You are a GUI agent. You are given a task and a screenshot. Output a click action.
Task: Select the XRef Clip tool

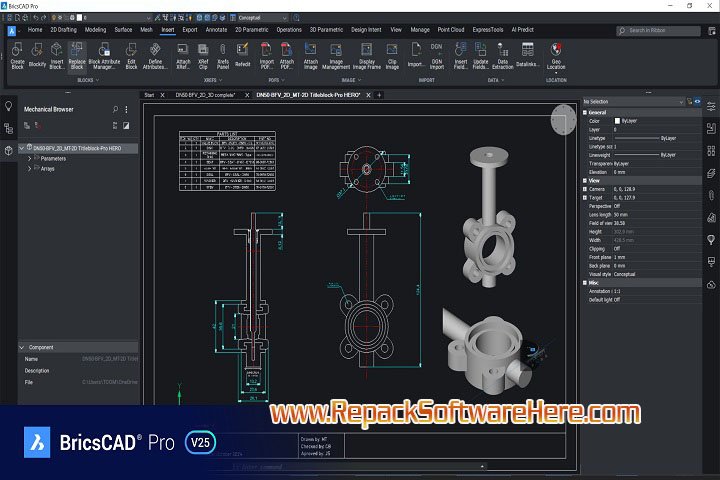coord(203,56)
